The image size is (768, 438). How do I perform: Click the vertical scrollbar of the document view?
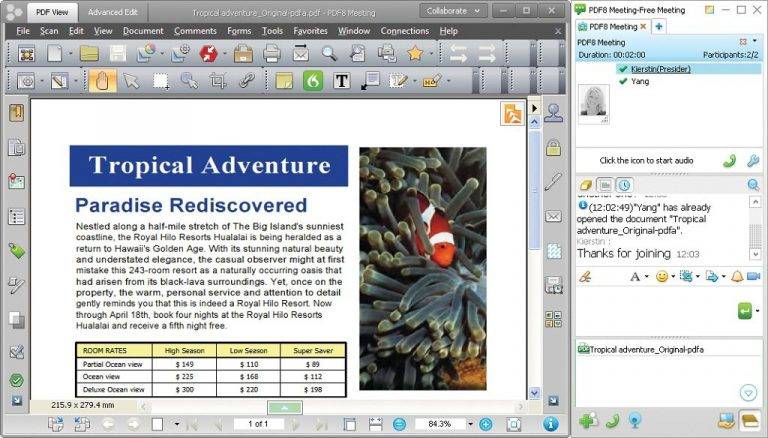tap(535, 257)
